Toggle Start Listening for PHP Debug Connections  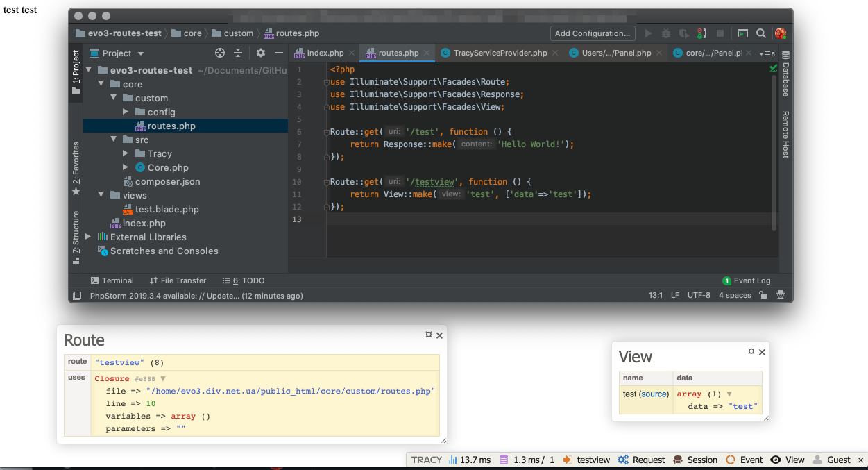point(702,33)
